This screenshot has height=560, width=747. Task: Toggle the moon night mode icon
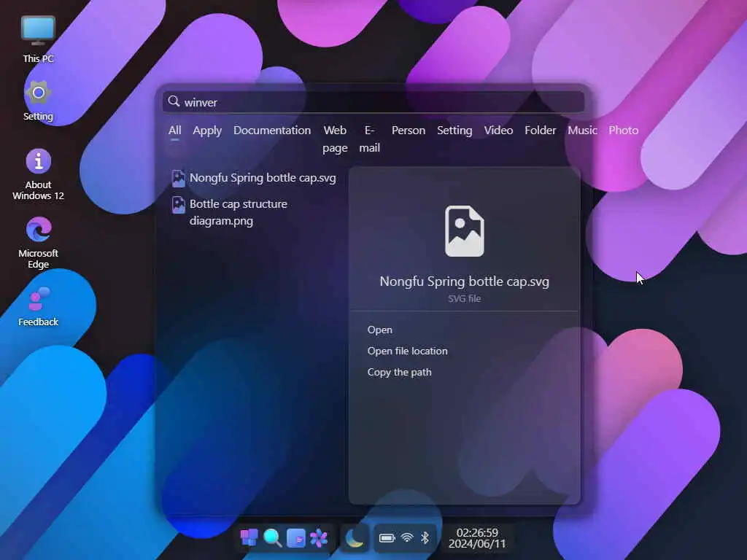(354, 538)
